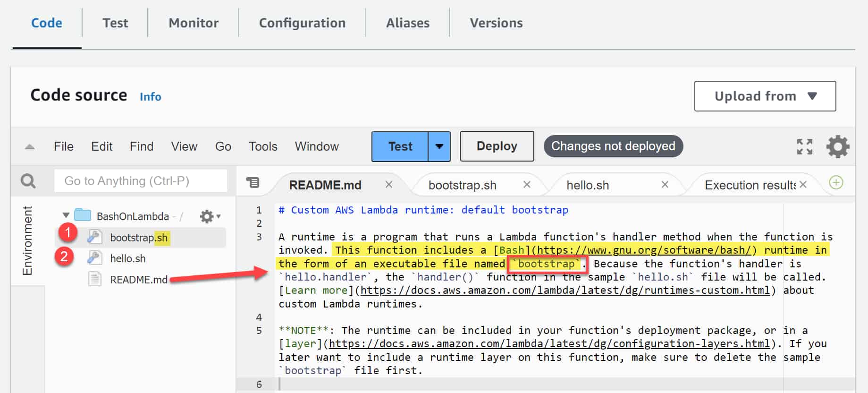The width and height of the screenshot is (868, 393).
Task: Click the README.md document icon
Action: pyautogui.click(x=95, y=279)
